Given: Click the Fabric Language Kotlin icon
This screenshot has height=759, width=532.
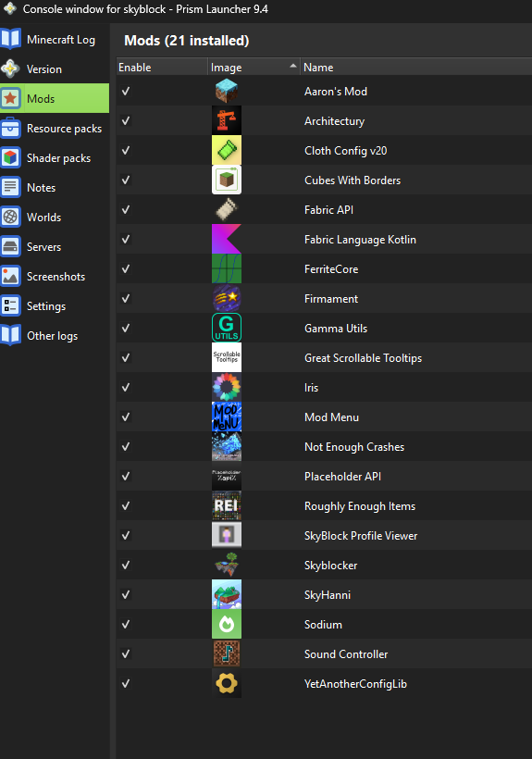Looking at the screenshot, I should pos(227,240).
